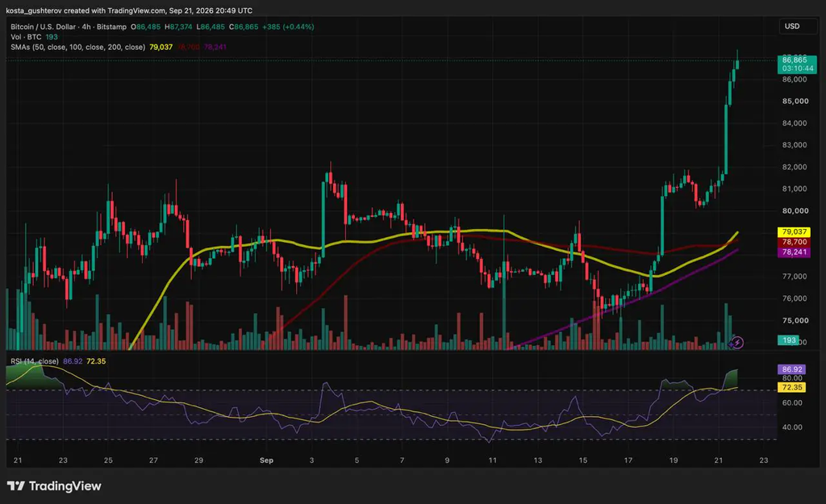Viewport: 826px width, 504px height.
Task: Click the purple lightning bolt icon on chart
Action: (737, 343)
